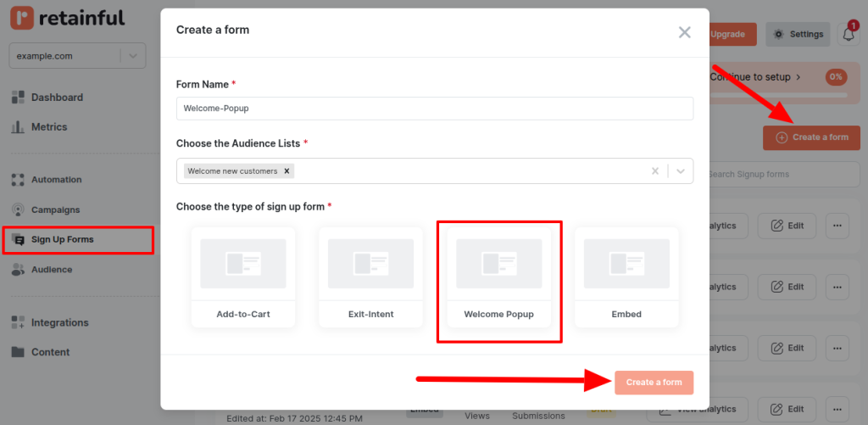
Task: Click Edit on the third form row
Action: click(787, 348)
